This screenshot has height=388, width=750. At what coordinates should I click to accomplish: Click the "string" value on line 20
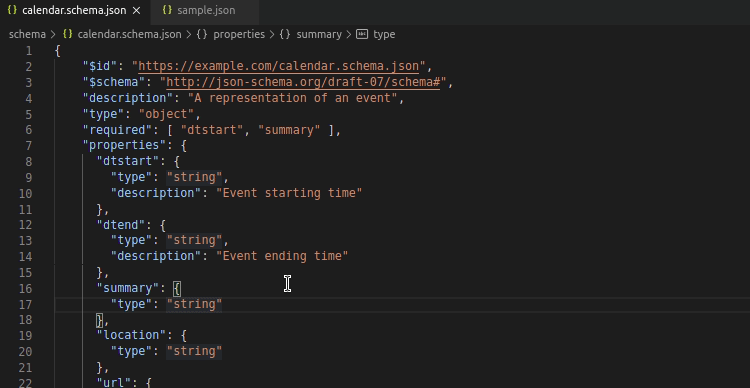194,351
